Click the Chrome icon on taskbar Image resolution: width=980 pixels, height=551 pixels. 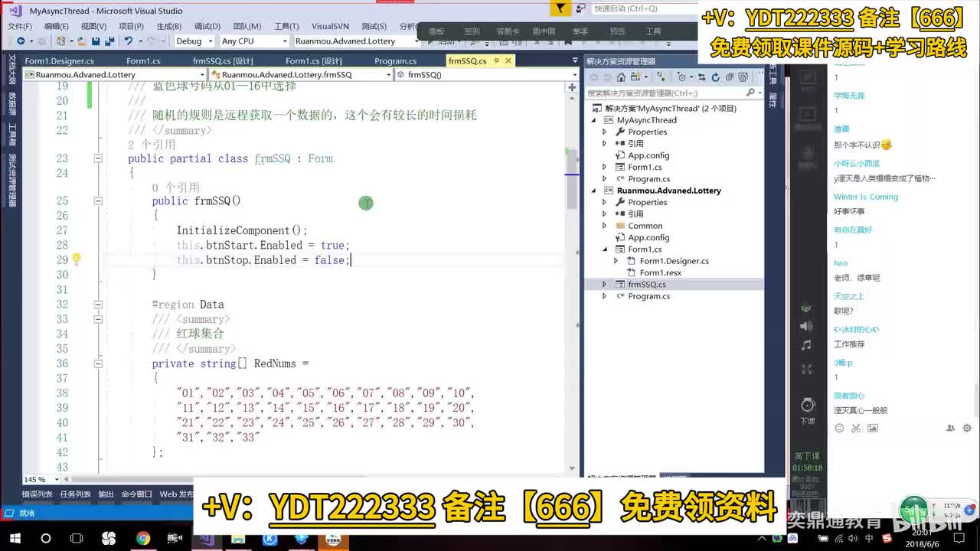coord(143,539)
